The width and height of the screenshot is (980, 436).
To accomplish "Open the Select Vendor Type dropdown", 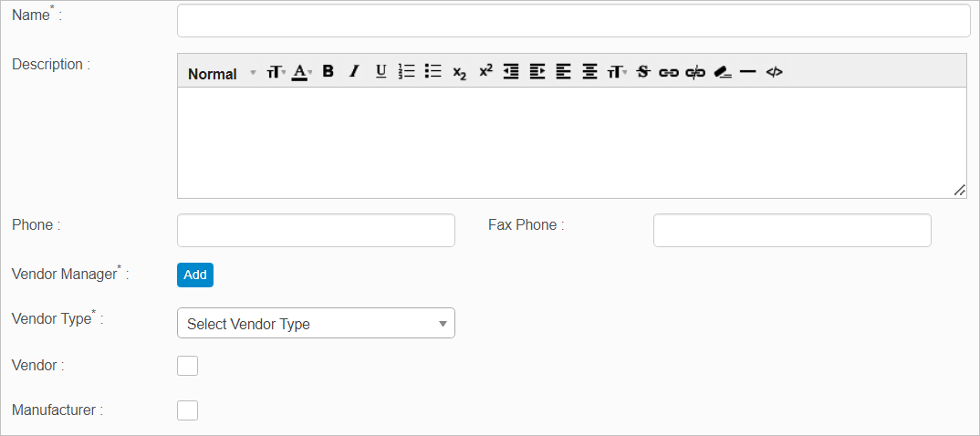I will [x=316, y=324].
